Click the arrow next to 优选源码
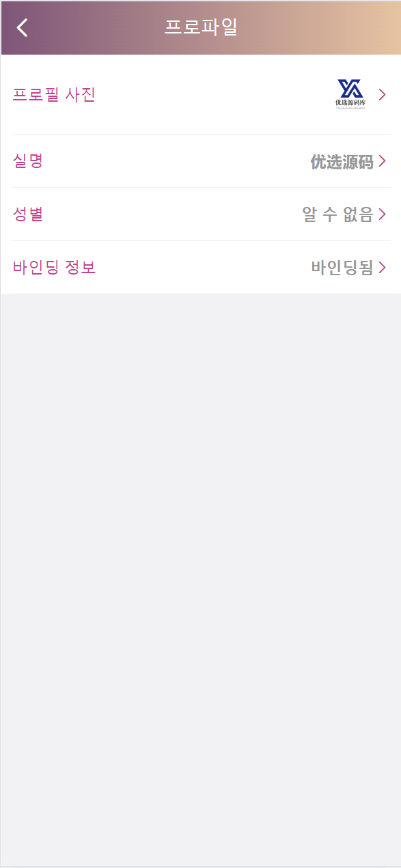 (x=382, y=161)
